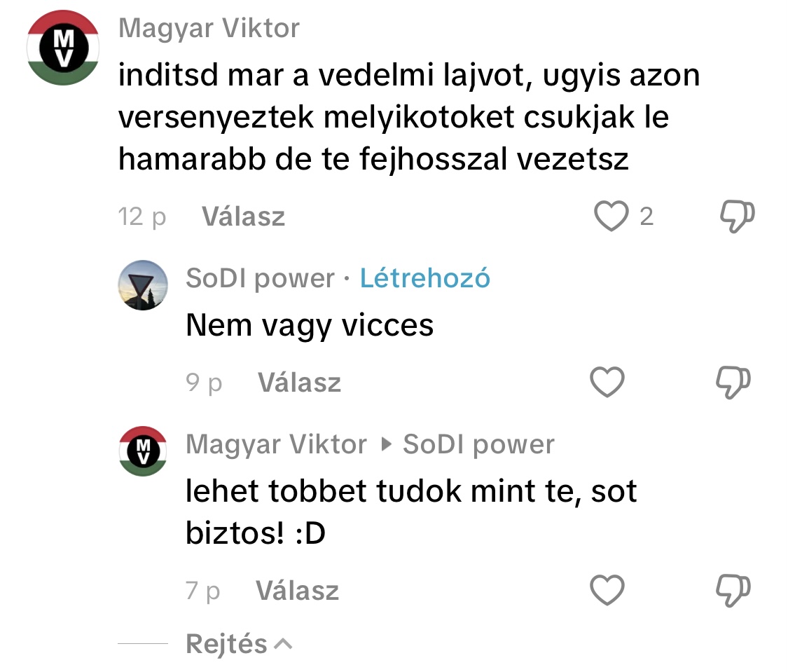Dislike the 'lehet tobbet tudok' reply
Image resolution: width=788 pixels, height=672 pixels.
coord(733,589)
